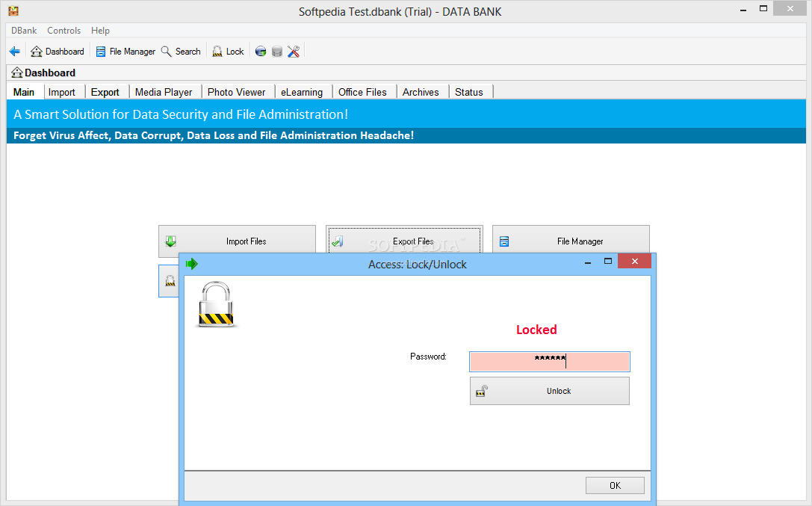
Task: Open Dashboard from the toolbar
Action: coord(58,52)
